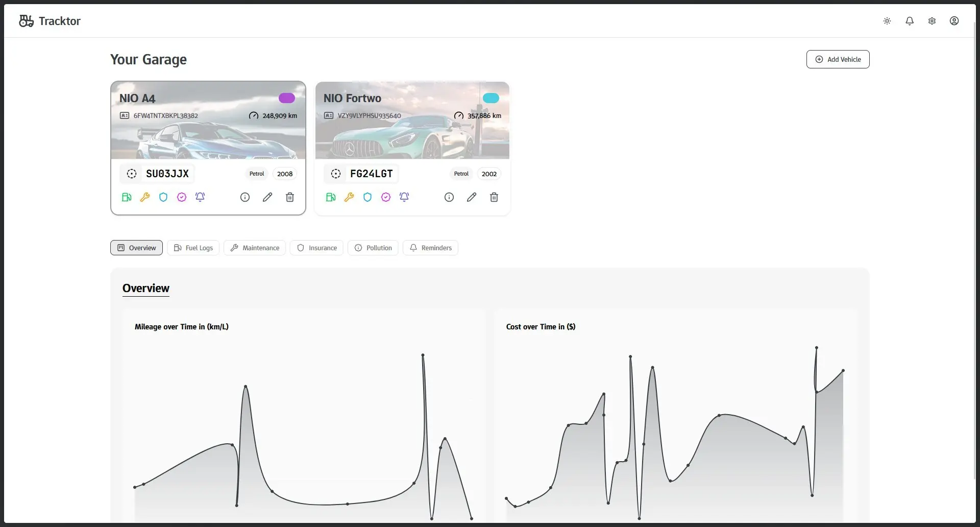980x527 pixels.
Task: Click the 2008 year badge
Action: click(x=285, y=174)
